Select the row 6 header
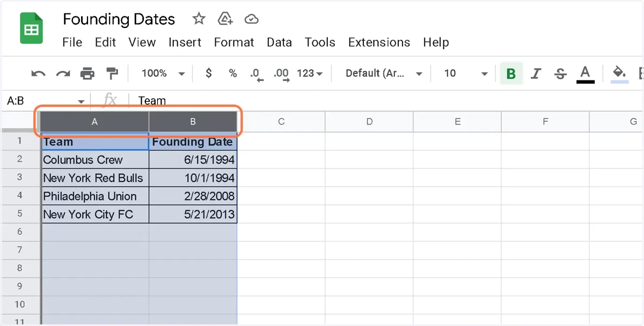The image size is (644, 326). coord(20,232)
